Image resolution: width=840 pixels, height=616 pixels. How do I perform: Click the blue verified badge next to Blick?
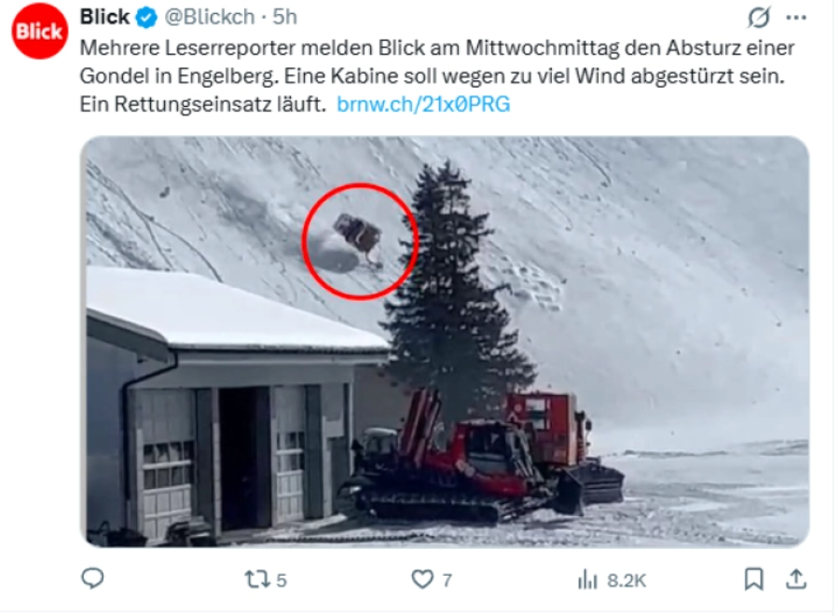146,18
